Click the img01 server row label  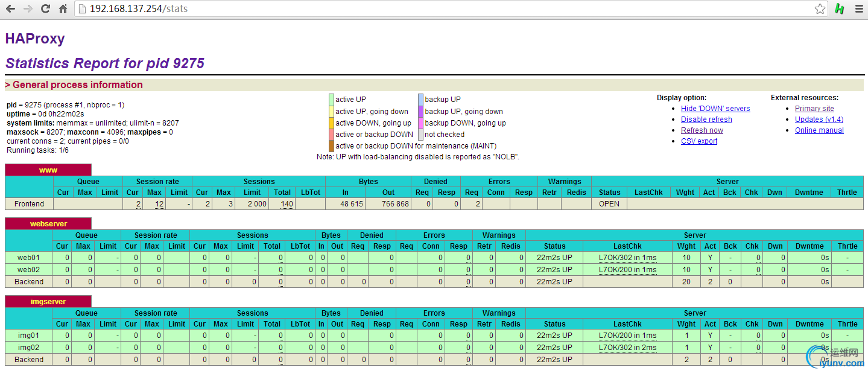[x=29, y=336]
